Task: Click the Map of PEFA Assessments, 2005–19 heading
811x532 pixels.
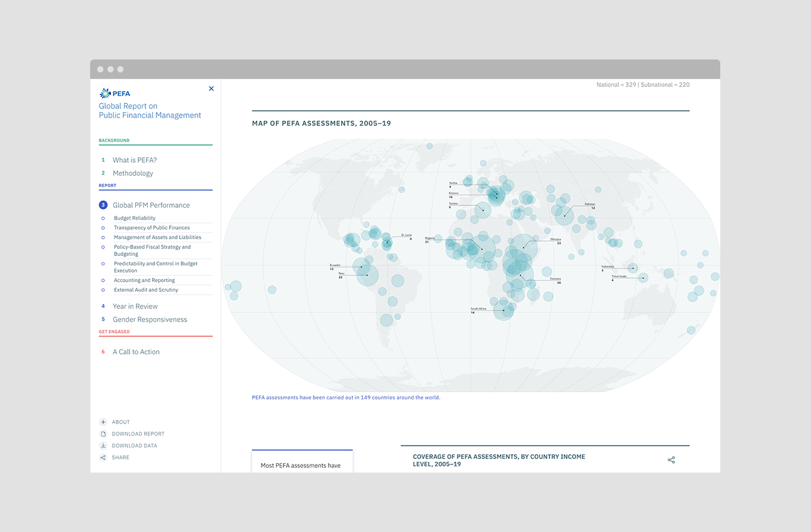Action: pyautogui.click(x=321, y=123)
